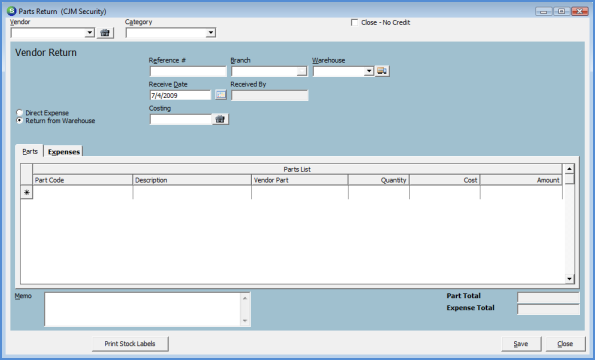Viewport: 595px width, 360px height.
Task: Open the Vendor dropdown list
Action: coord(90,33)
